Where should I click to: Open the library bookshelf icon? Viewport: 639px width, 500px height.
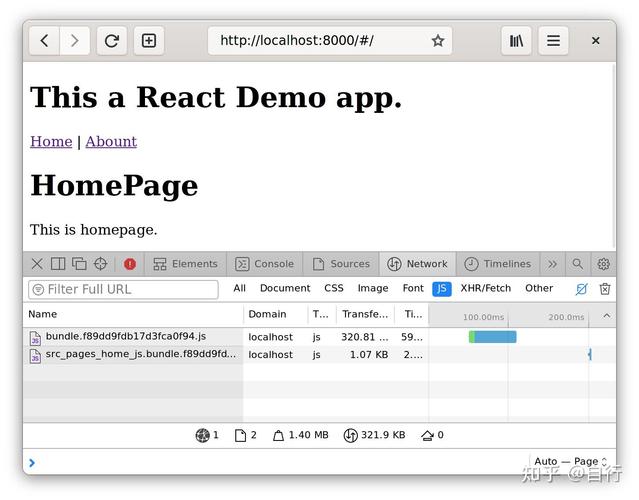(516, 41)
